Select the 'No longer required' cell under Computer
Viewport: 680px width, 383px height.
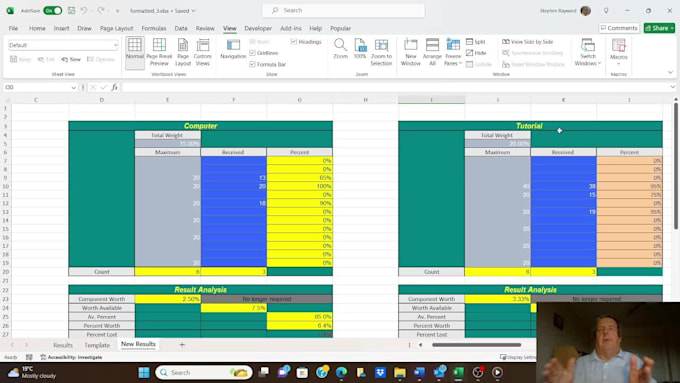tap(267, 299)
